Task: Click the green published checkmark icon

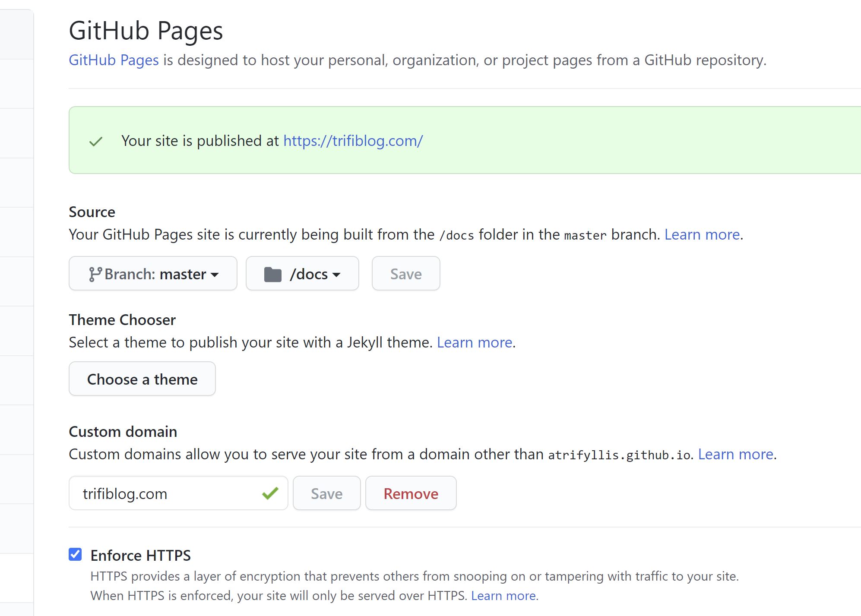Action: coord(96,141)
